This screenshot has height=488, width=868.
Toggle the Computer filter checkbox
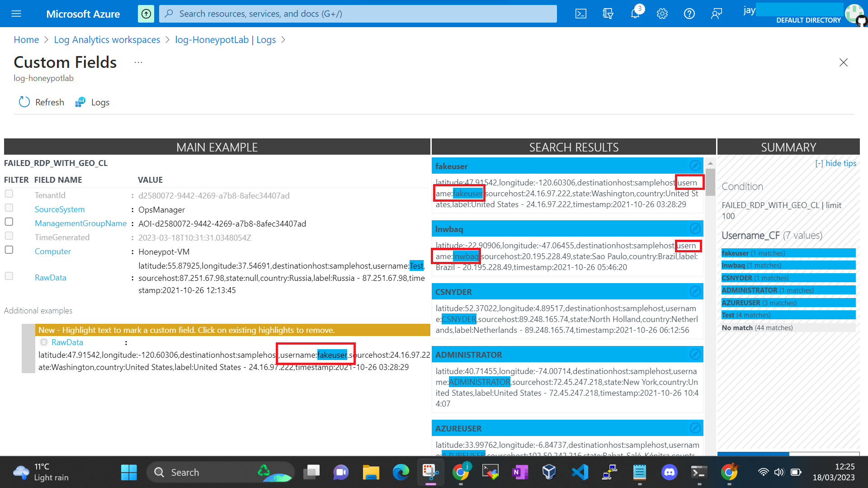(9, 250)
